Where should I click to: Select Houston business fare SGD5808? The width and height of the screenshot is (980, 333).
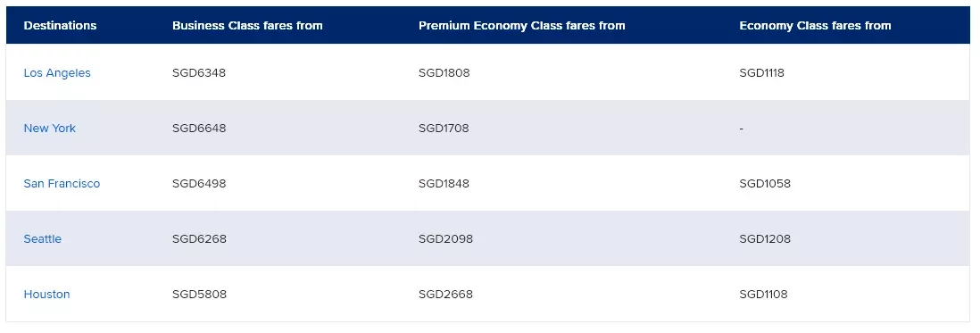(199, 295)
